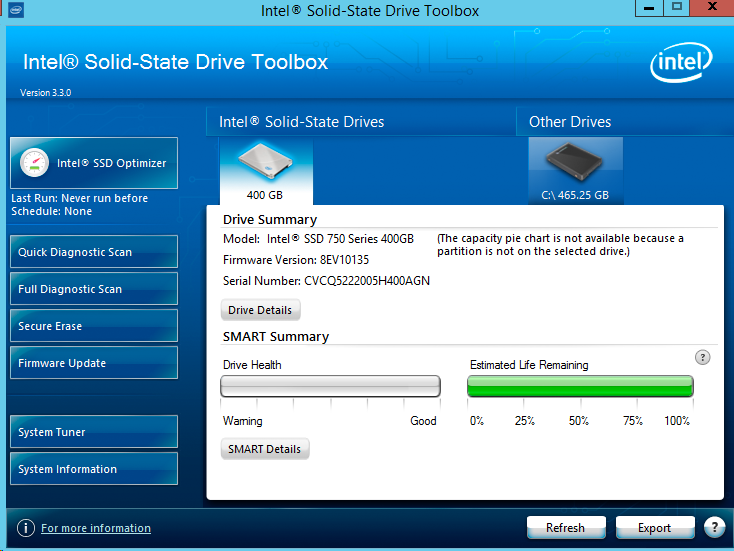Viewport: 734px width, 551px height.
Task: Open the Secure Erase option
Action: coord(93,326)
